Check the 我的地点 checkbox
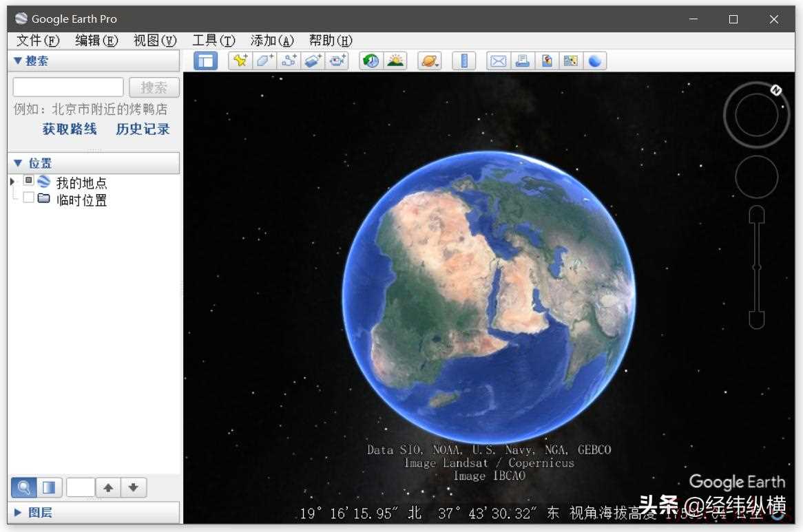This screenshot has height=532, width=803. point(28,181)
